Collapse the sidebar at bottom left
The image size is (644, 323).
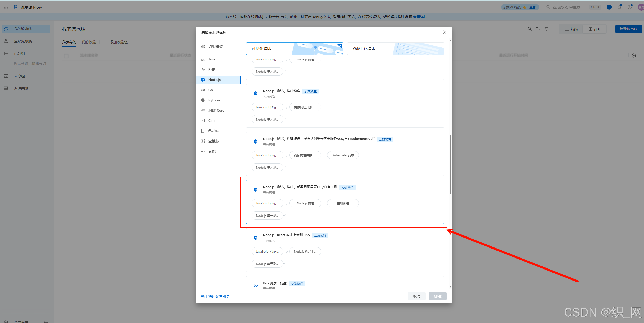(x=46, y=321)
